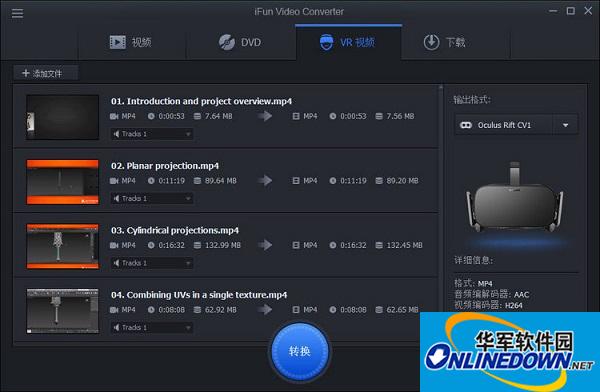Click speaker icon in Introduction Track 1 box
600x392 pixels.
coord(116,134)
